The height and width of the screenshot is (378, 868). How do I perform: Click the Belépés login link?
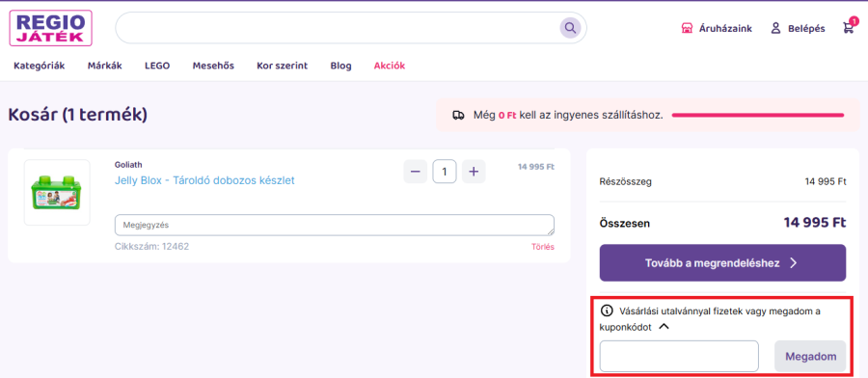pos(806,28)
